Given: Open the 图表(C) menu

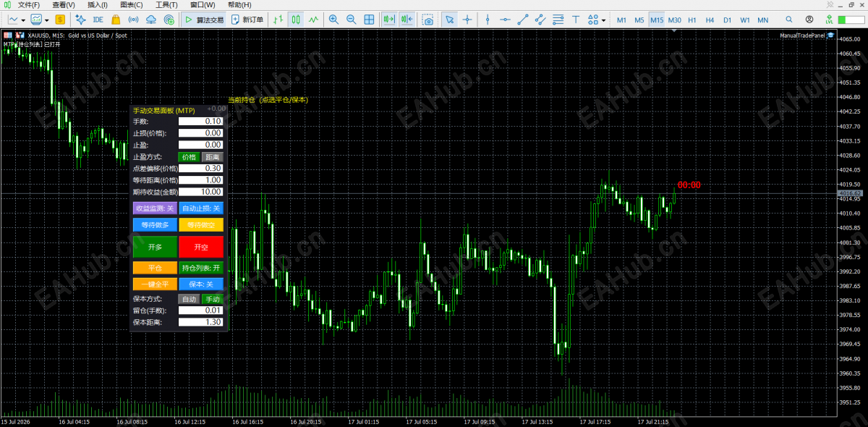Looking at the screenshot, I should [131, 5].
